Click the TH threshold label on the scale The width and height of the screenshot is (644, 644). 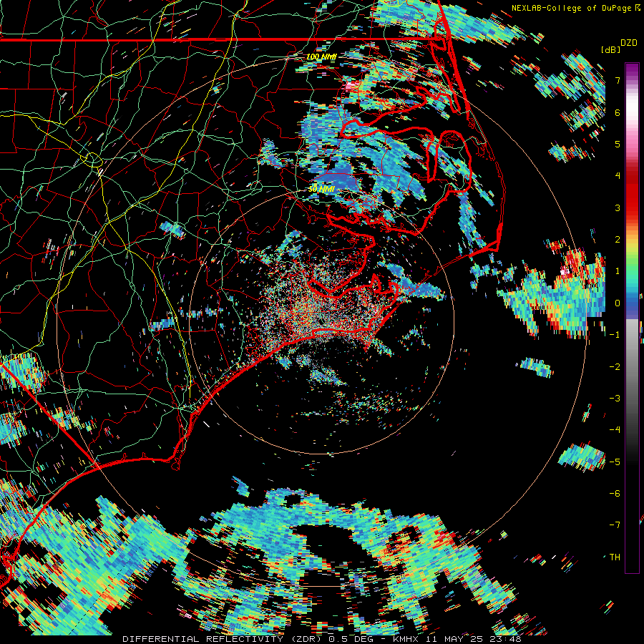coord(615,557)
